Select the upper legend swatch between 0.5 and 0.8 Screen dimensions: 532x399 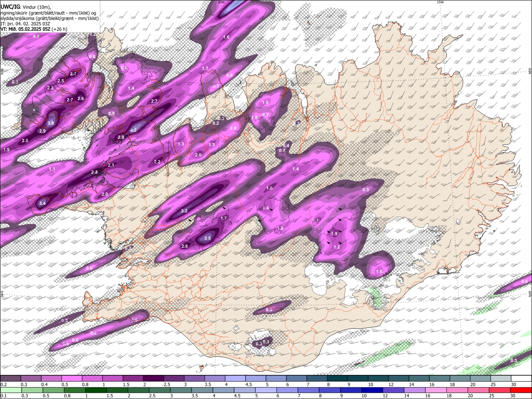click(x=71, y=379)
